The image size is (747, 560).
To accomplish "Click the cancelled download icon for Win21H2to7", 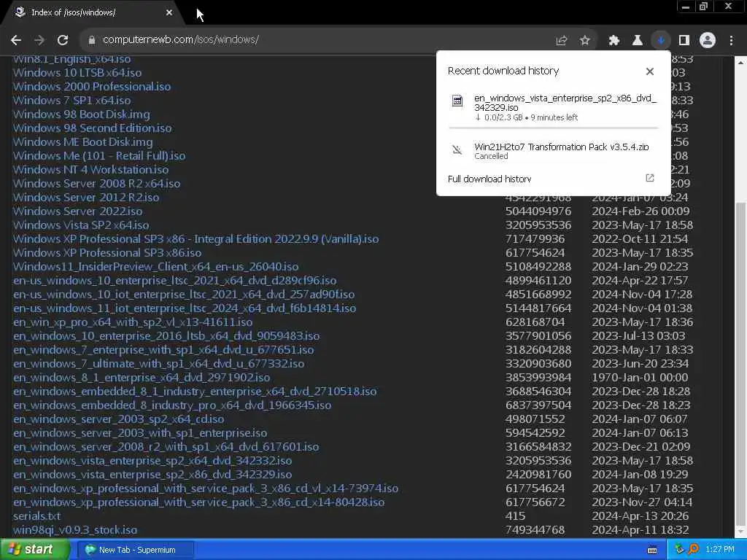I will point(457,150).
